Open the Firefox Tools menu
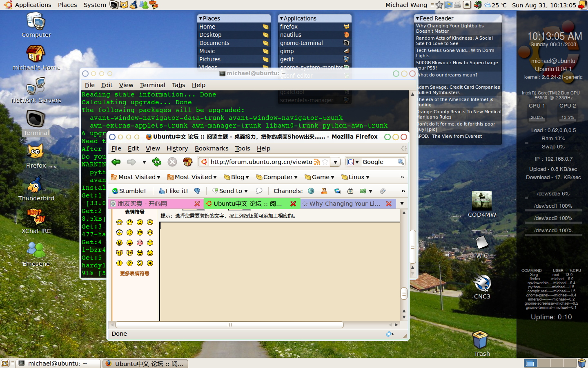588x368 pixels. [x=243, y=148]
